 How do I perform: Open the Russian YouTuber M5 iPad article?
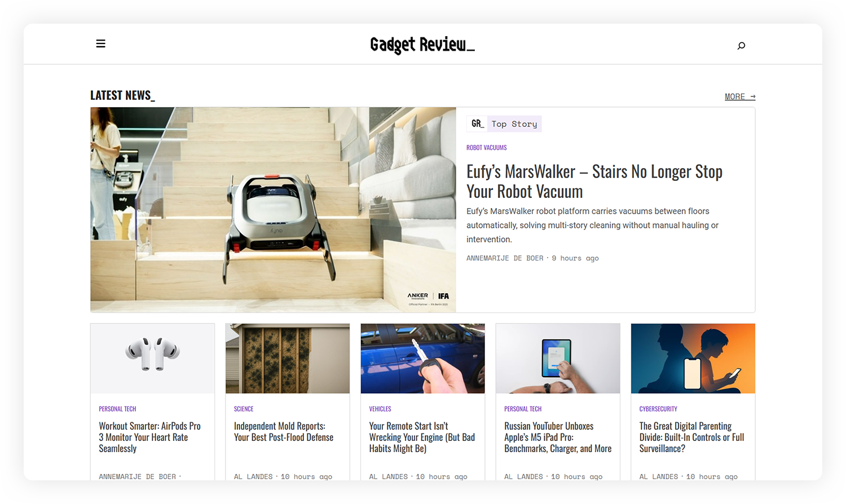tap(557, 437)
